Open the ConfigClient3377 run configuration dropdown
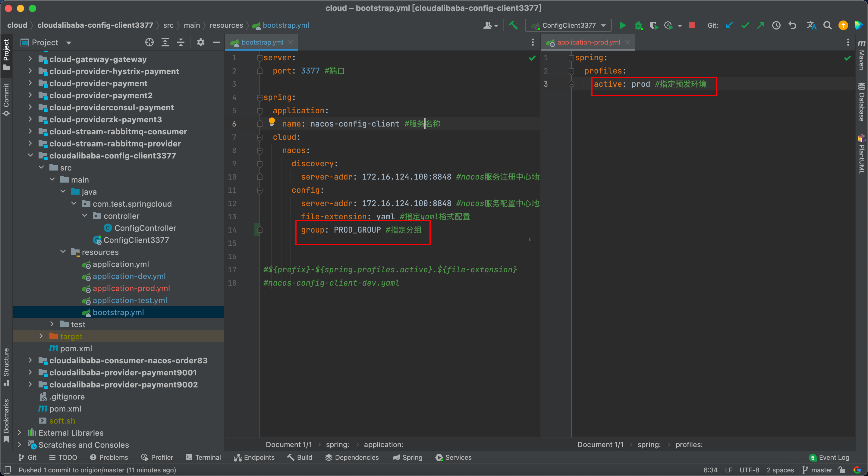Image resolution: width=868 pixels, height=476 pixels. 568,25
